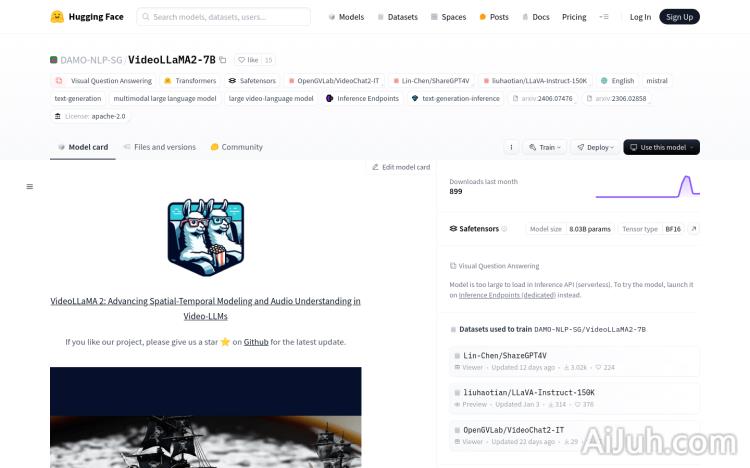Viewport: 750px width, 468px height.
Task: Click the table of contents hamburger icon
Action: tap(30, 186)
